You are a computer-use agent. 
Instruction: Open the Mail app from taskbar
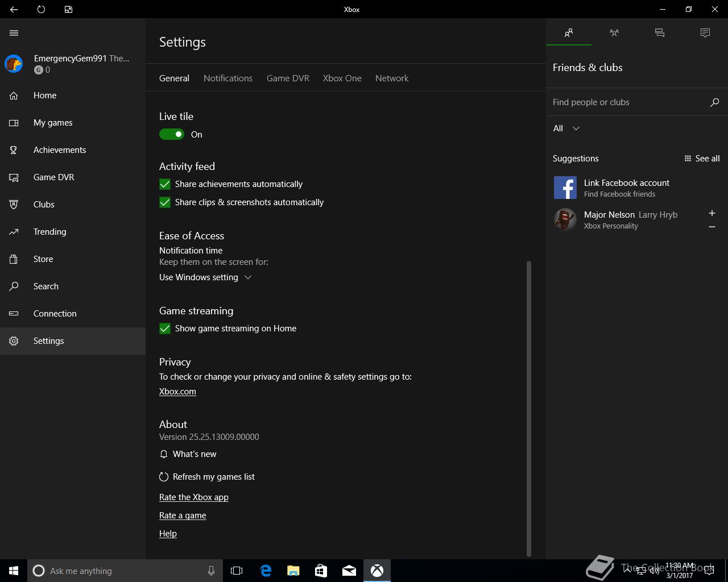(x=349, y=571)
